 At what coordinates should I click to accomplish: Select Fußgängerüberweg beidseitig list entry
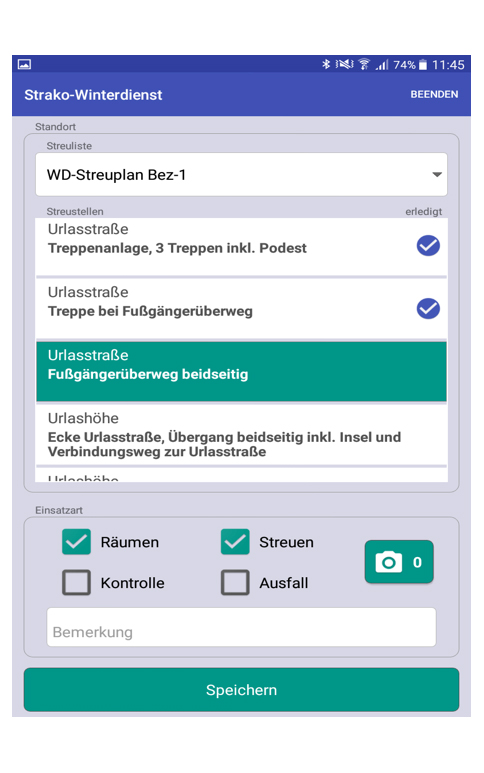[242, 371]
